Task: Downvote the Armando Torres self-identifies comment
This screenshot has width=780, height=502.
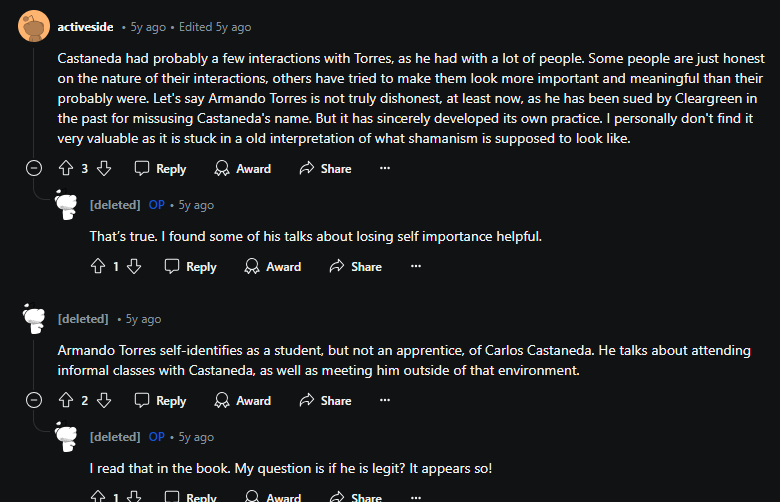Action: pyautogui.click(x=104, y=401)
